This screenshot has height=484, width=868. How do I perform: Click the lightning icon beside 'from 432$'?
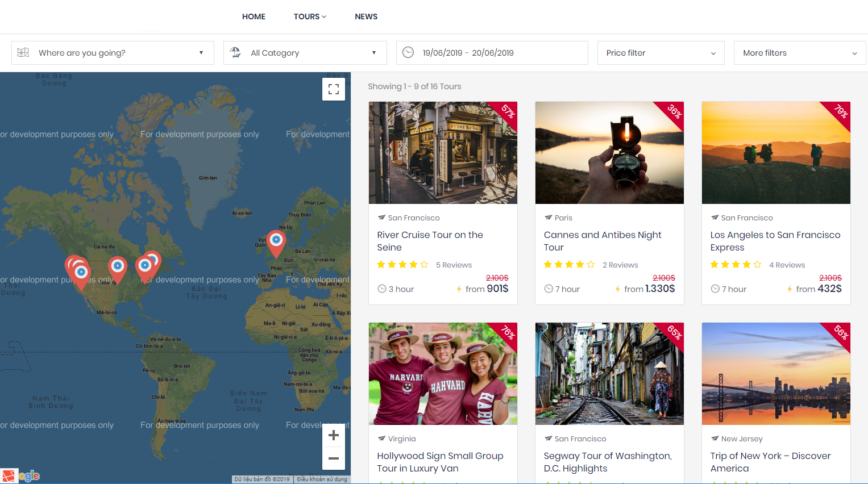[x=790, y=289]
